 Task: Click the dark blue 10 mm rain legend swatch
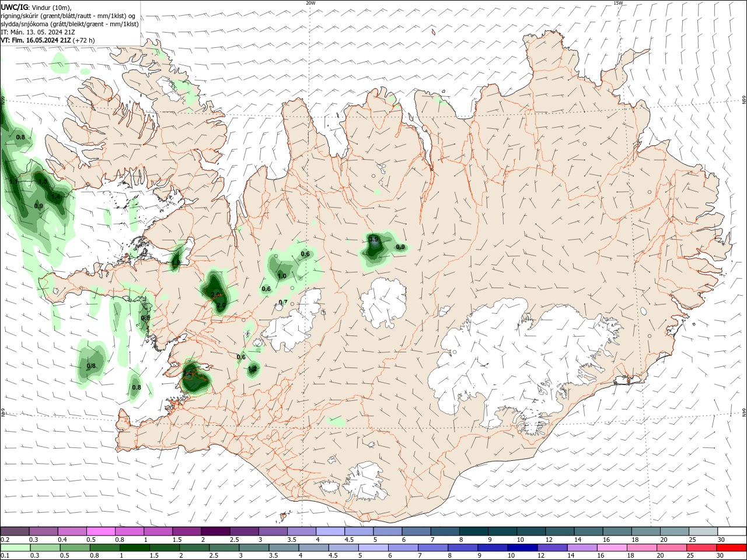coord(522,548)
